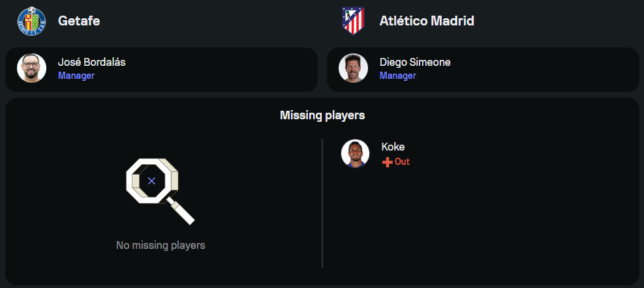Viewport: 644px width, 288px height.
Task: Click the red cross injury icon
Action: pos(388,162)
